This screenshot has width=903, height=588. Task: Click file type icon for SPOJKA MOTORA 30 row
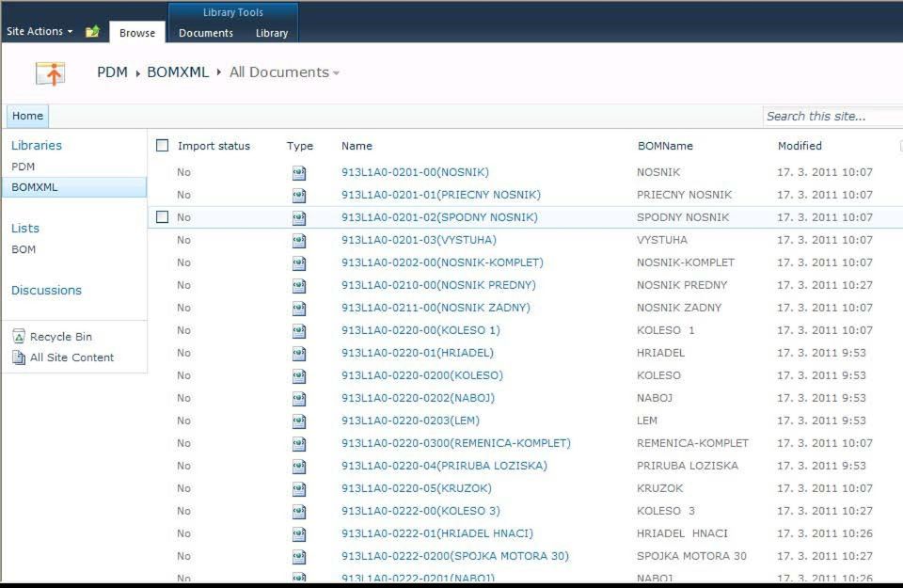[x=299, y=556]
